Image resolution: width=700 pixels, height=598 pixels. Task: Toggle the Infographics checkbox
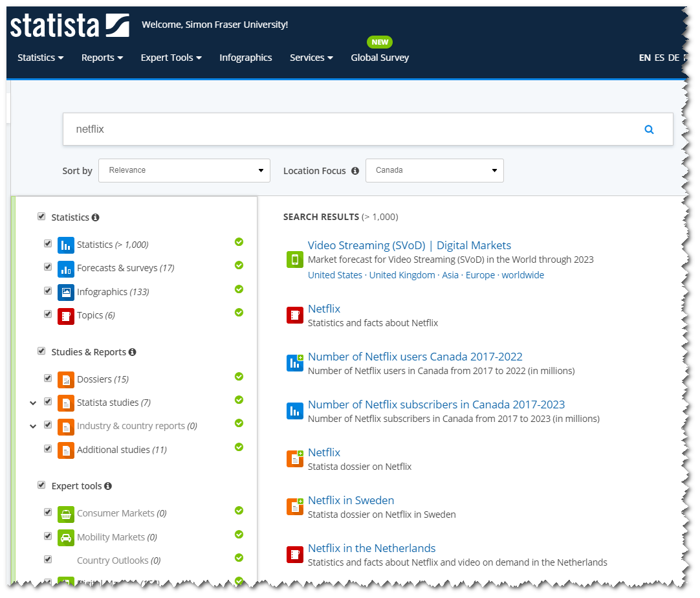point(48,291)
